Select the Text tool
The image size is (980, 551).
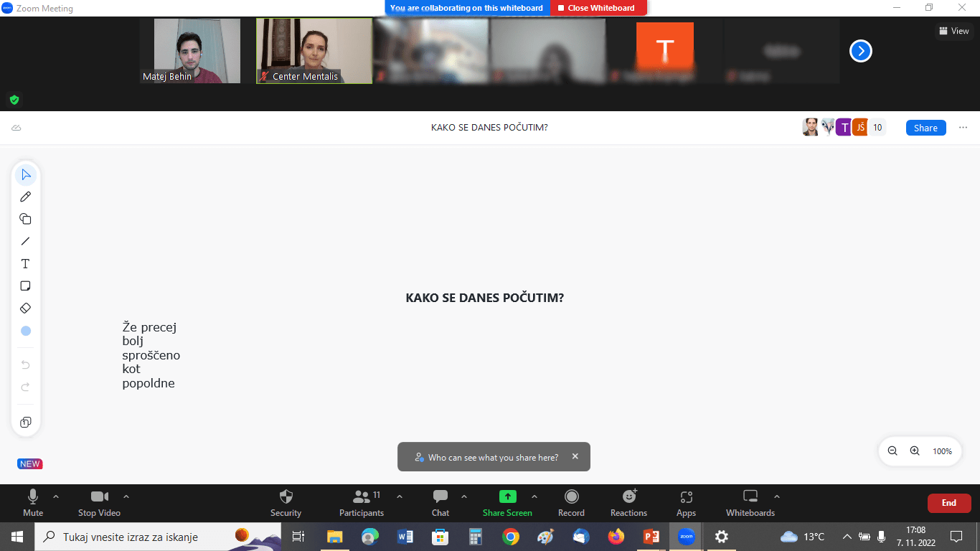pos(26,263)
